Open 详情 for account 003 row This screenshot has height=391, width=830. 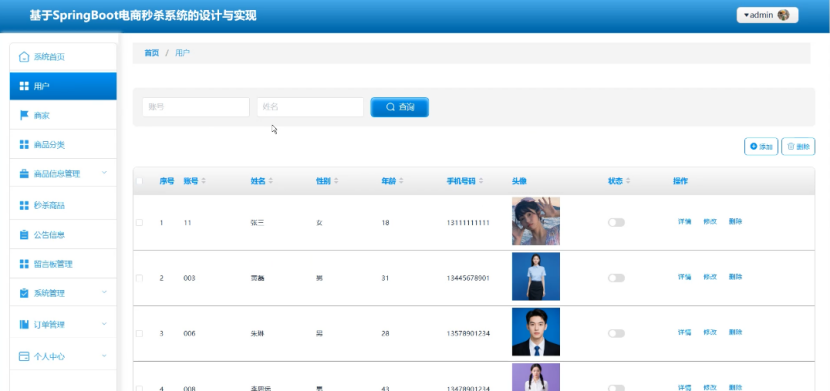click(684, 277)
